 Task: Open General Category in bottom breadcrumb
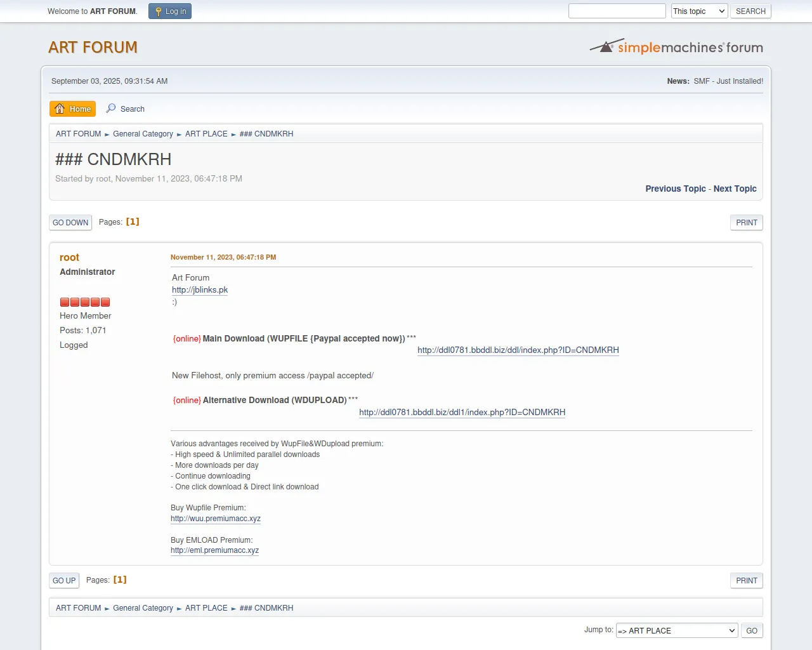pos(143,608)
